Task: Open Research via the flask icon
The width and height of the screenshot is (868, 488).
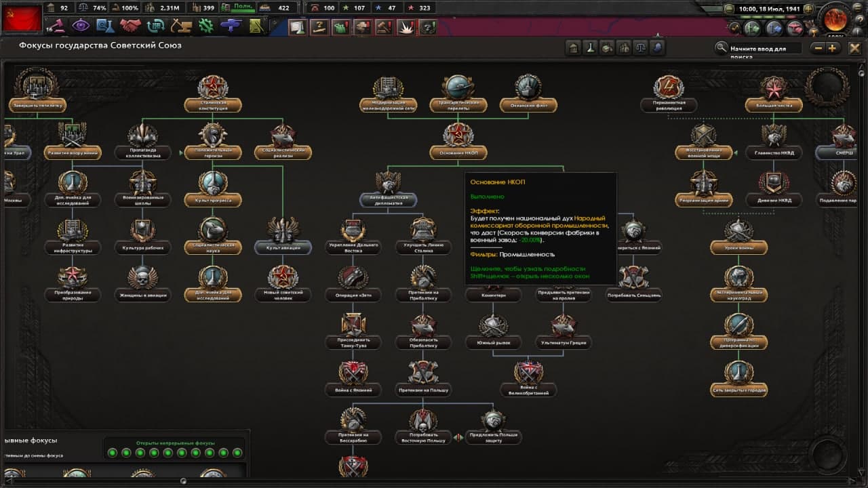Action: 105,26
